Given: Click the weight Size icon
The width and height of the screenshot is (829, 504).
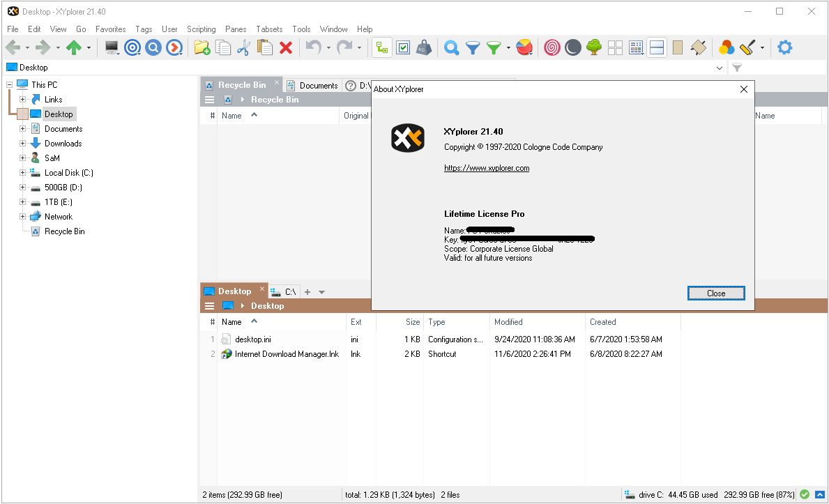Looking at the screenshot, I should [x=423, y=47].
